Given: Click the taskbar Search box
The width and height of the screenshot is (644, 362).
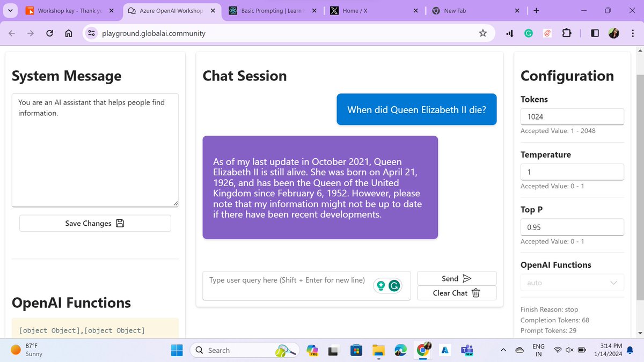Looking at the screenshot, I should pos(245,350).
